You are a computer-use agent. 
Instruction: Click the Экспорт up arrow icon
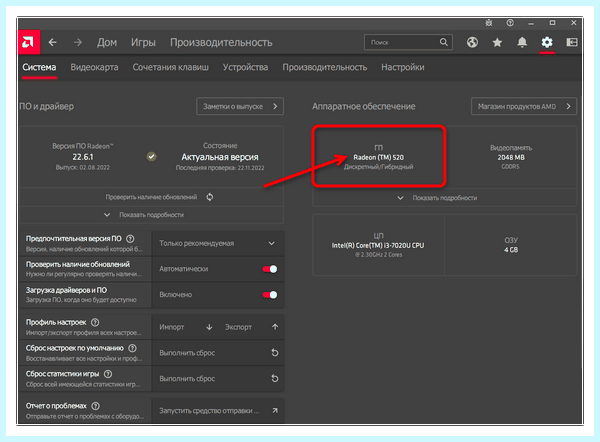(x=275, y=327)
